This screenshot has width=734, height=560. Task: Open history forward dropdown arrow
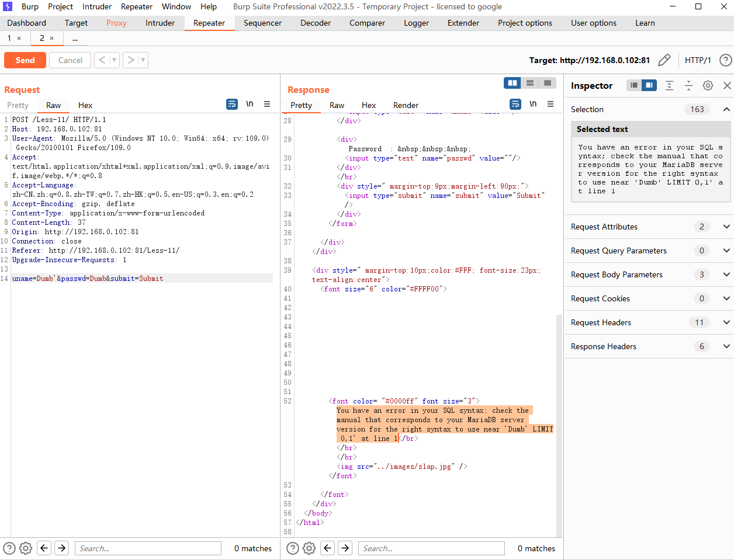143,60
